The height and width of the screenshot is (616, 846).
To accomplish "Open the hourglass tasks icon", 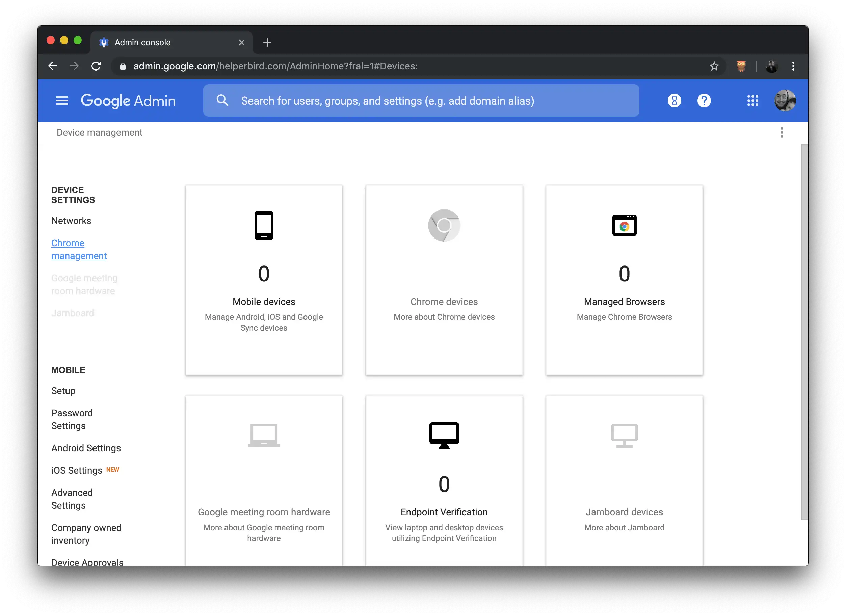I will pyautogui.click(x=674, y=101).
